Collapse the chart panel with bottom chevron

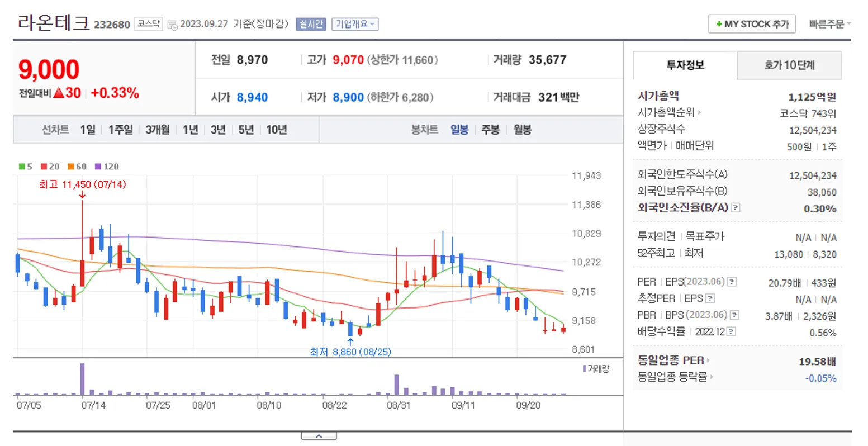tap(319, 436)
